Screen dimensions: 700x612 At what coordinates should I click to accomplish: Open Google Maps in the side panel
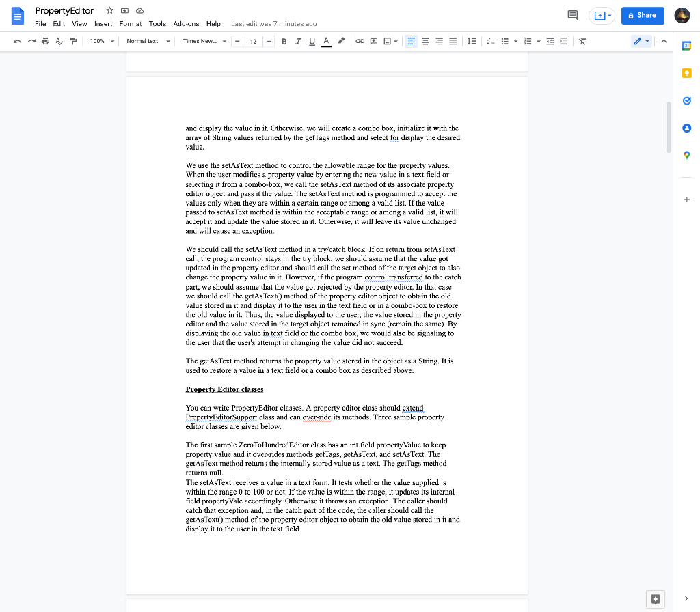tap(687, 155)
